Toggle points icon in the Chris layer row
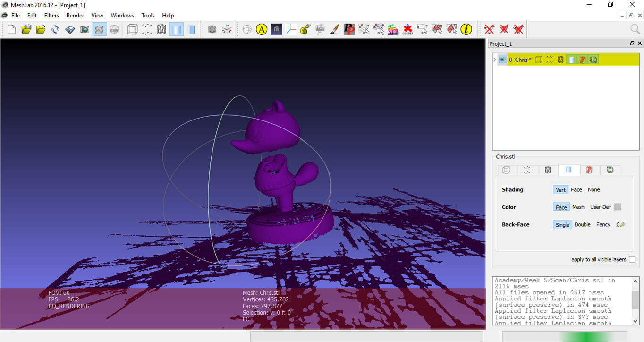The image size is (644, 342). [x=550, y=60]
